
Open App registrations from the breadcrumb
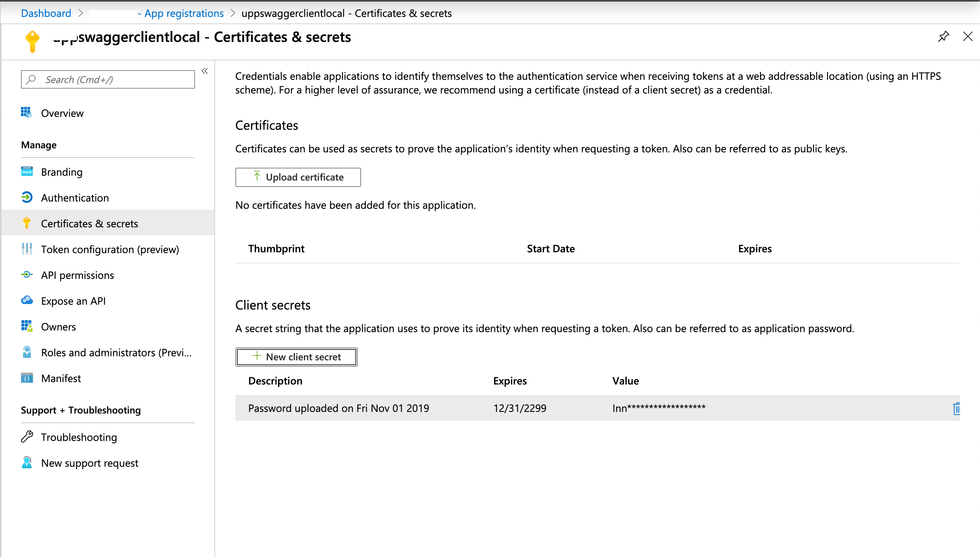tap(184, 13)
